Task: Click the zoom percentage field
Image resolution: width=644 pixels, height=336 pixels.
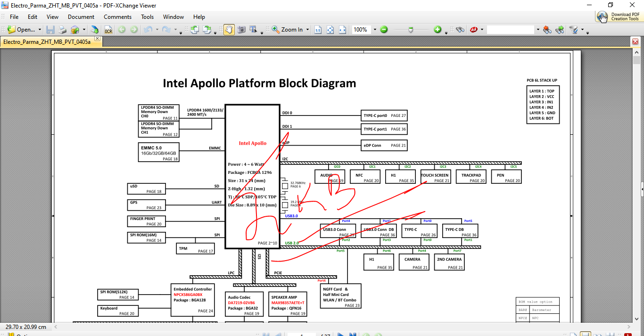Action: [361, 29]
